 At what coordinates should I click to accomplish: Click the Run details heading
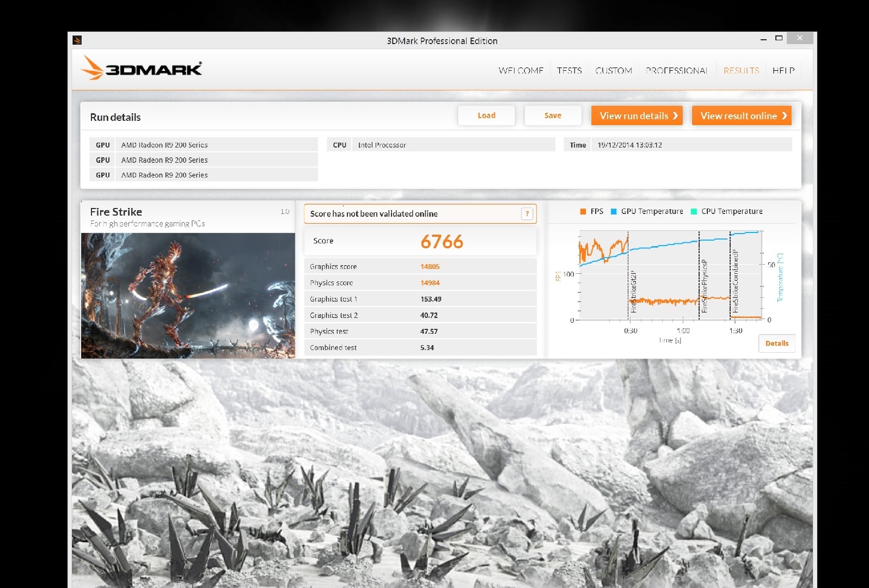tap(115, 117)
